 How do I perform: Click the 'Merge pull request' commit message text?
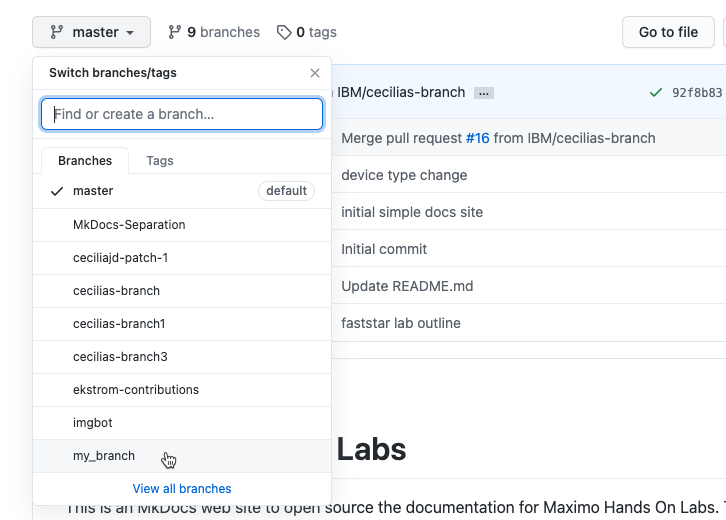(401, 138)
